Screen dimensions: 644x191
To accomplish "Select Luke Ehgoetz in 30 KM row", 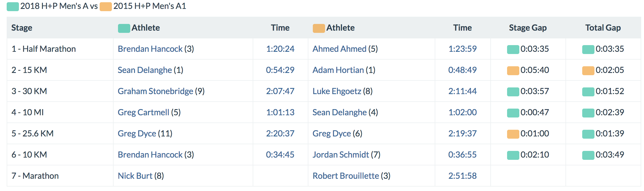I will point(337,91).
